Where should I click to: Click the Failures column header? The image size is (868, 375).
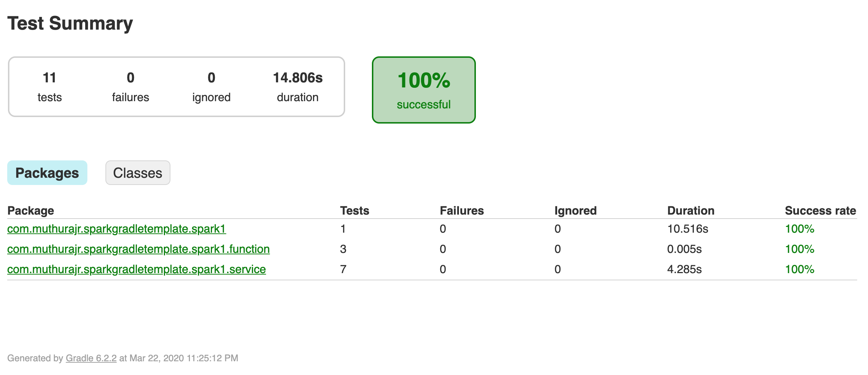(461, 210)
